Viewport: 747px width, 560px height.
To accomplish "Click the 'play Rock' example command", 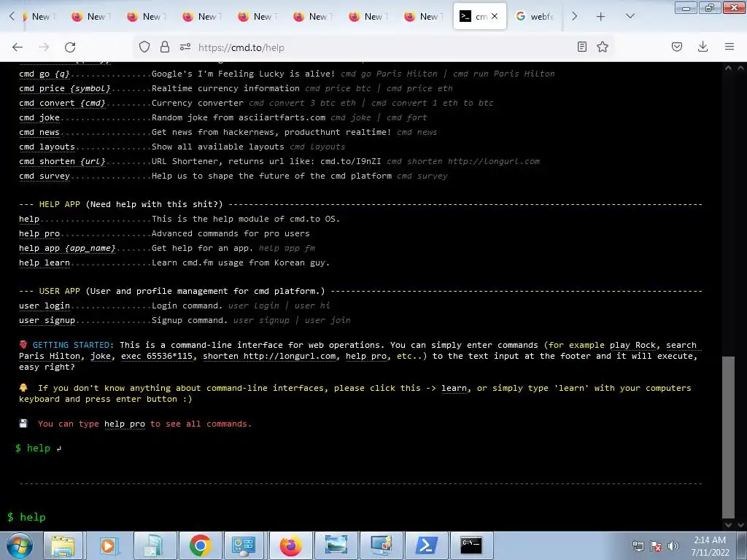I will (632, 345).
